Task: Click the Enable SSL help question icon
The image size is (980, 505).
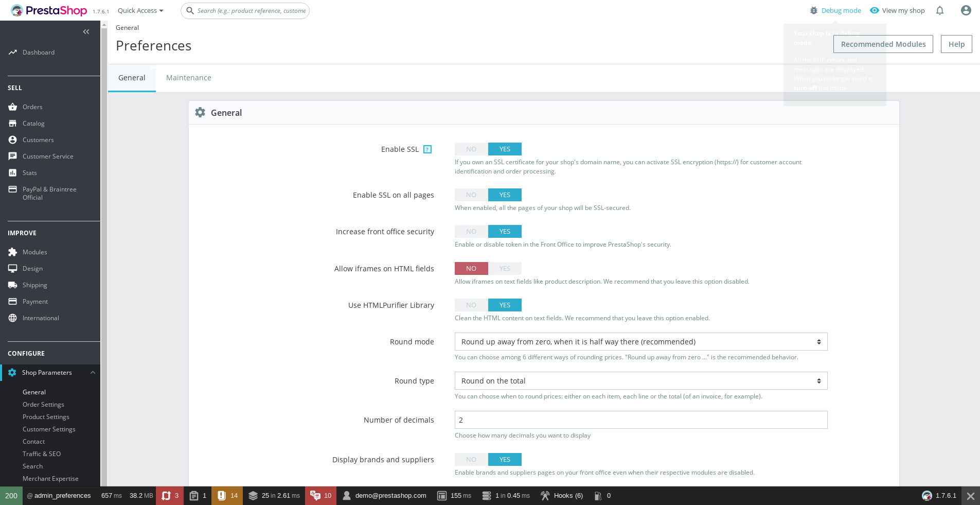Action: [x=427, y=149]
